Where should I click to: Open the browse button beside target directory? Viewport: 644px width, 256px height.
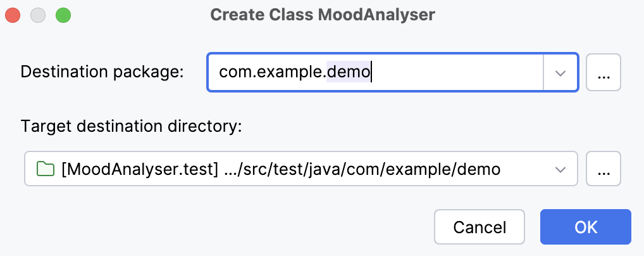[x=604, y=169]
